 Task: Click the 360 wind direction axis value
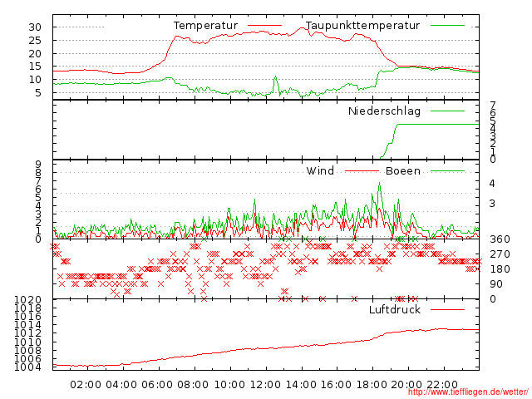500,239
